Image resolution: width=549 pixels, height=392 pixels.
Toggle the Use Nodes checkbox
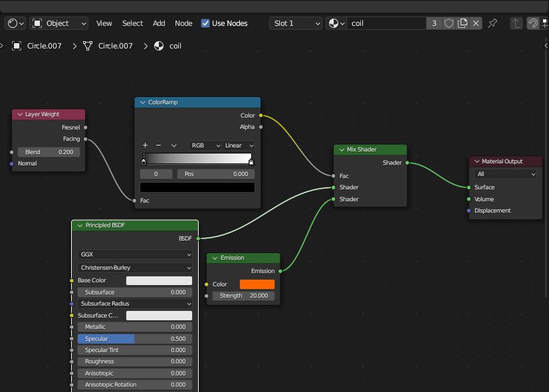pyautogui.click(x=205, y=23)
